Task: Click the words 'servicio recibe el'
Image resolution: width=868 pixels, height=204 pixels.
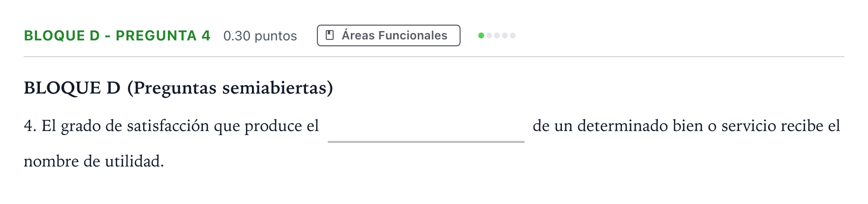Action: [781, 126]
